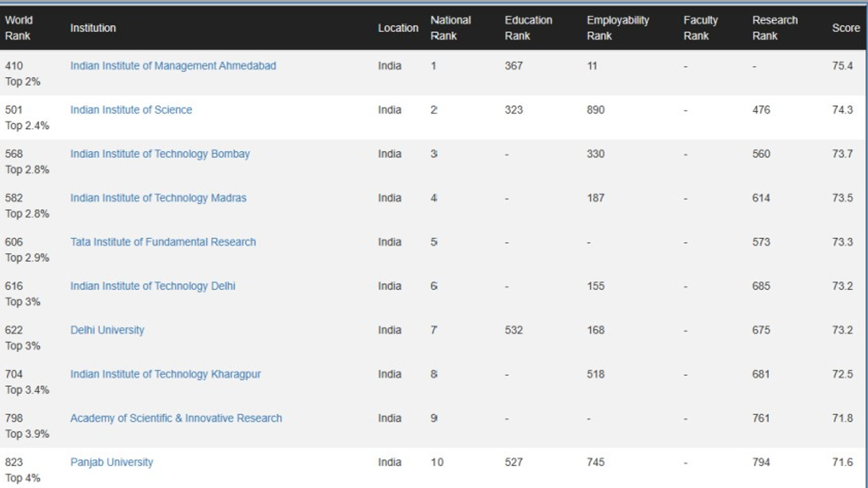Click the Employability Rank header
Viewport: 868px width, 488px height.
(618, 28)
